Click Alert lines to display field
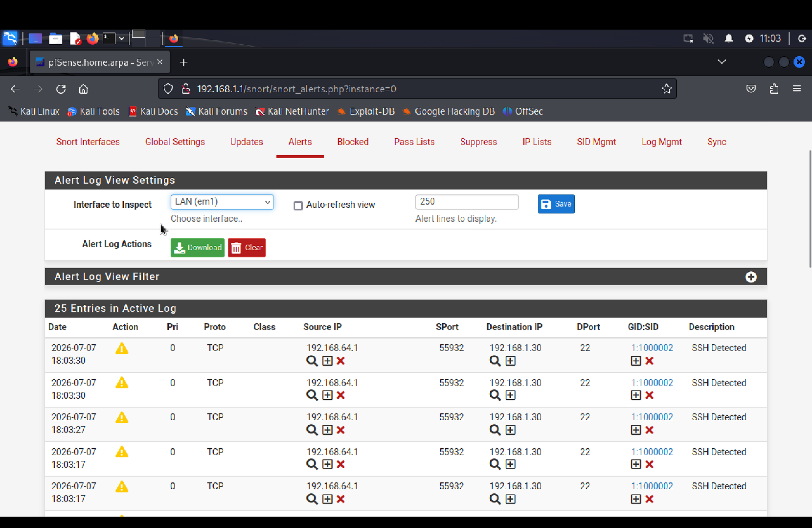 tap(467, 202)
